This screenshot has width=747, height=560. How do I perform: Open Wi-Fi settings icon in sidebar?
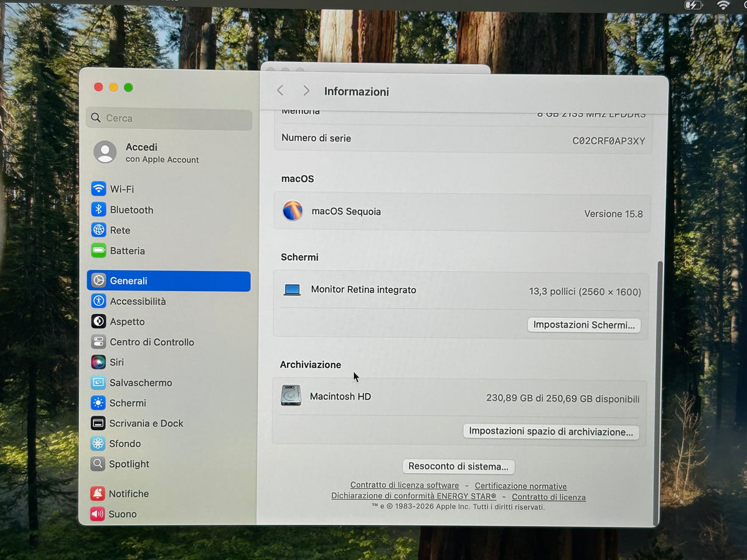tap(98, 189)
